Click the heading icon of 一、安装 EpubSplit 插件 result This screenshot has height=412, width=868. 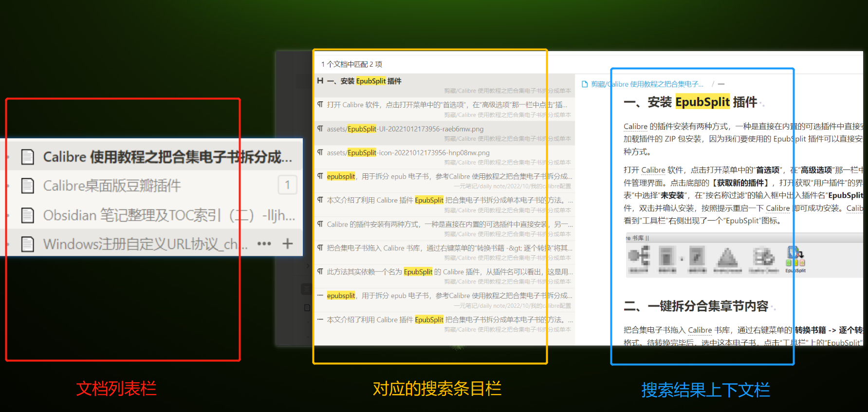point(320,81)
